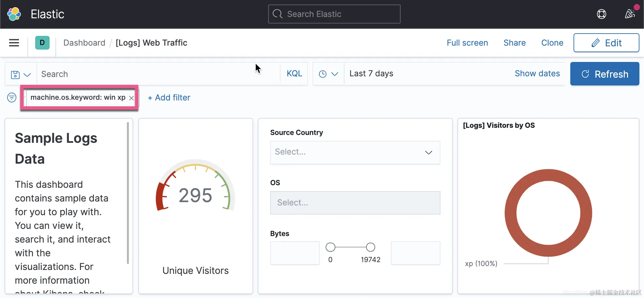Click the Edit dashboard button

tap(606, 43)
